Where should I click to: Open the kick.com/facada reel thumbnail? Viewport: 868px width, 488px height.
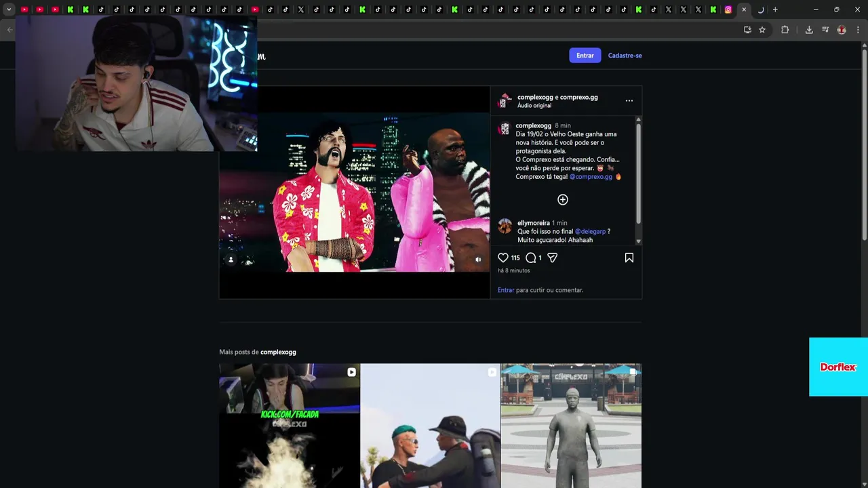pos(290,426)
